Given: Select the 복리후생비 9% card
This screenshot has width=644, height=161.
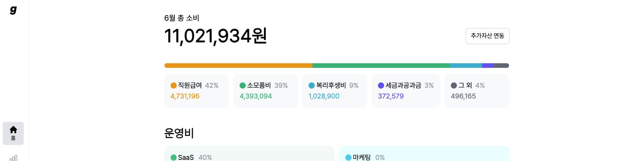Looking at the screenshot, I should [x=335, y=91].
